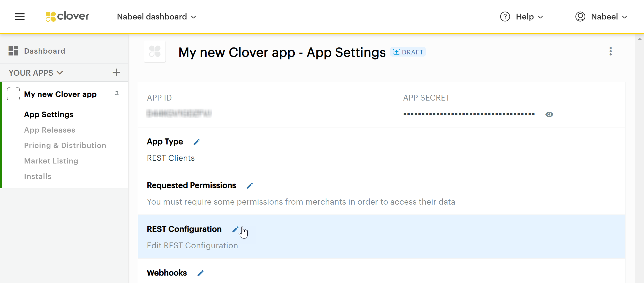The height and width of the screenshot is (283, 644).
Task: Edit REST Configuration with pencil icon
Action: pos(235,229)
